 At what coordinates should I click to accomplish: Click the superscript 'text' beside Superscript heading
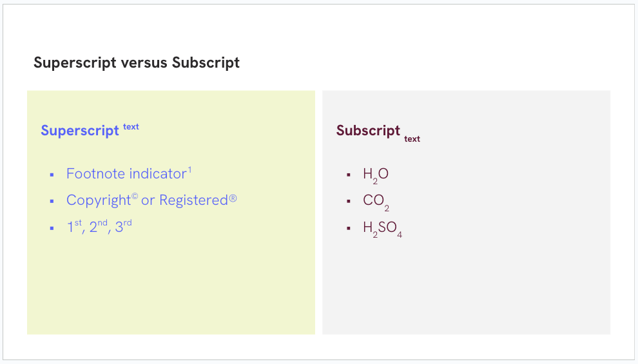pos(131,126)
